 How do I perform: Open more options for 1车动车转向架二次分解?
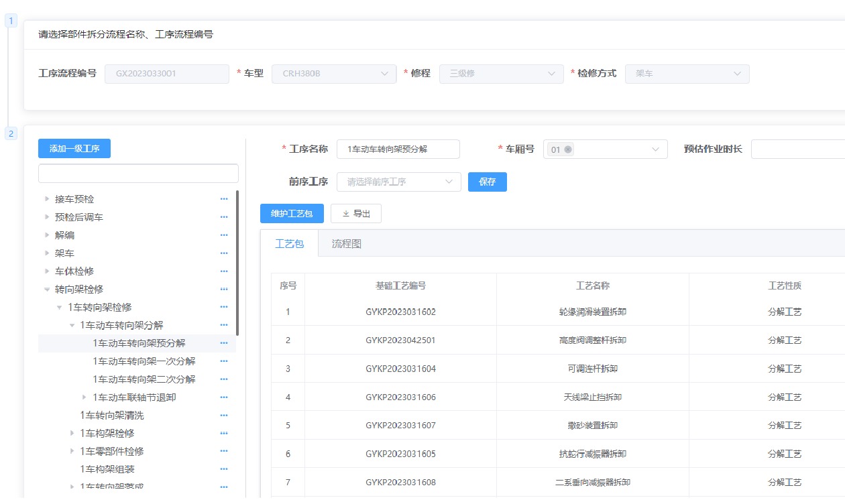click(224, 379)
